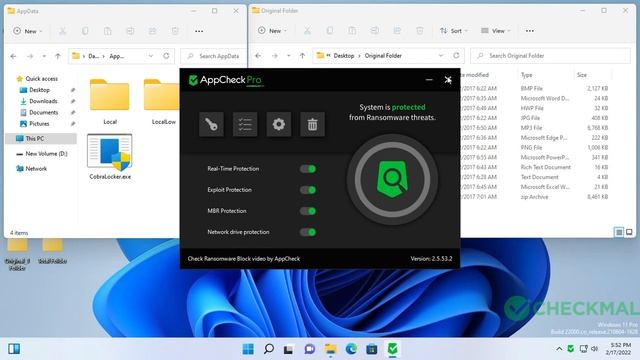
Task: Refresh the Original Folder view
Action: [x=456, y=56]
